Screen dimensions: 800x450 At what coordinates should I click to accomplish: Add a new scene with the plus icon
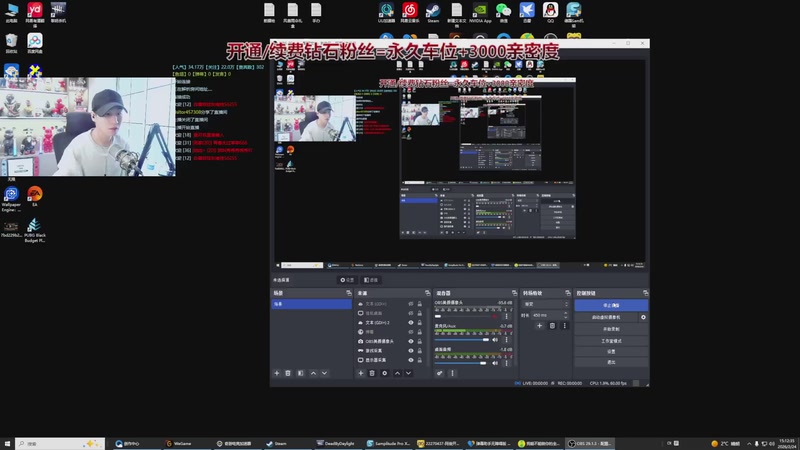[x=277, y=373]
